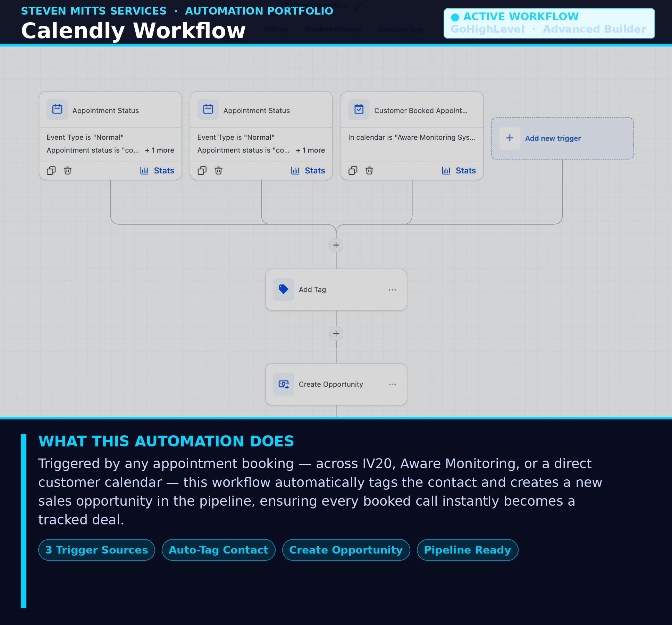672x625 pixels.
Task: Click the '3 Trigger Sources' pill
Action: tap(97, 550)
